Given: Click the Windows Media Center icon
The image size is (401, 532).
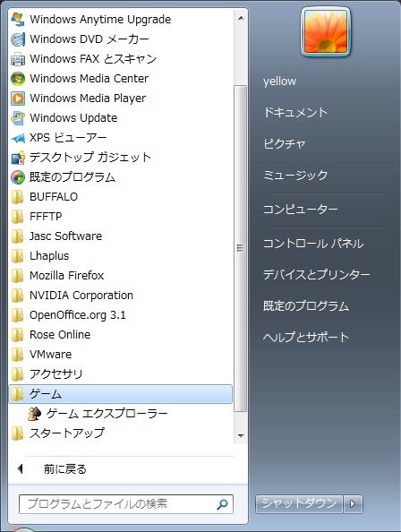Looking at the screenshot, I should coord(18,79).
